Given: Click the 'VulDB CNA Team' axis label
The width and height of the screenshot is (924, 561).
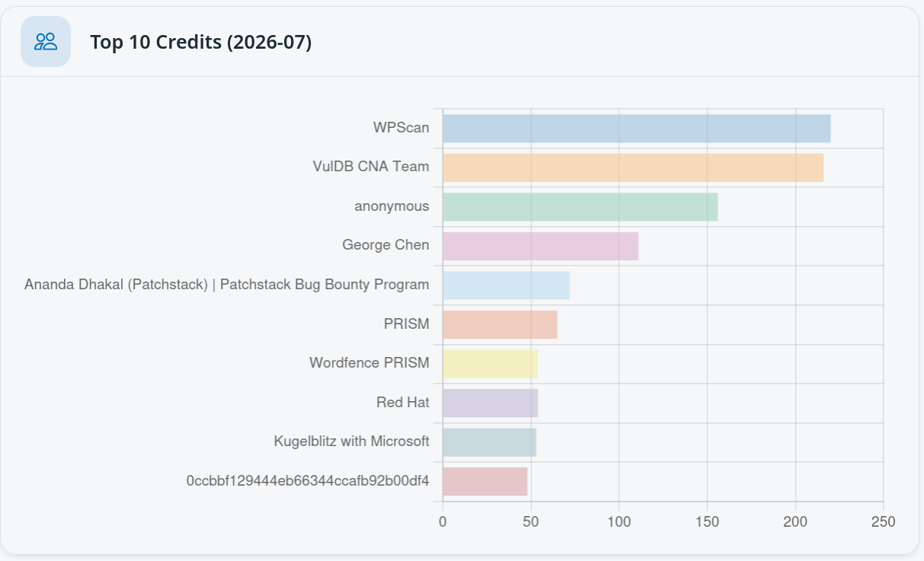Looking at the screenshot, I should pos(371,167).
